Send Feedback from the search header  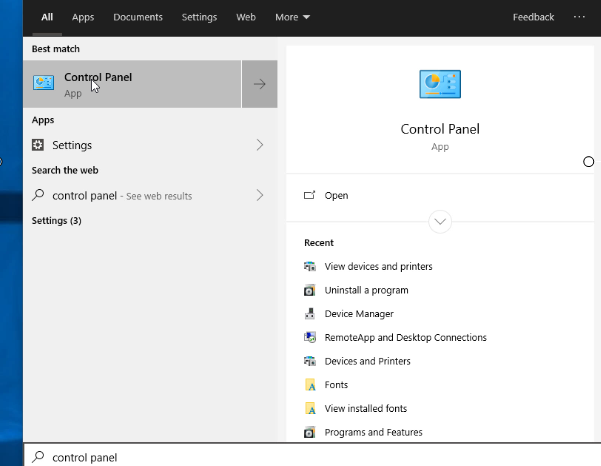tap(533, 17)
